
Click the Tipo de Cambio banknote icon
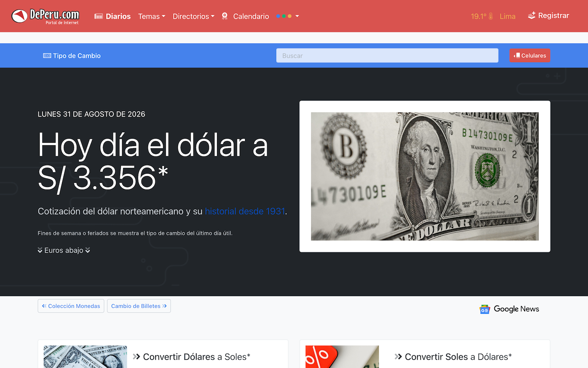coord(47,56)
